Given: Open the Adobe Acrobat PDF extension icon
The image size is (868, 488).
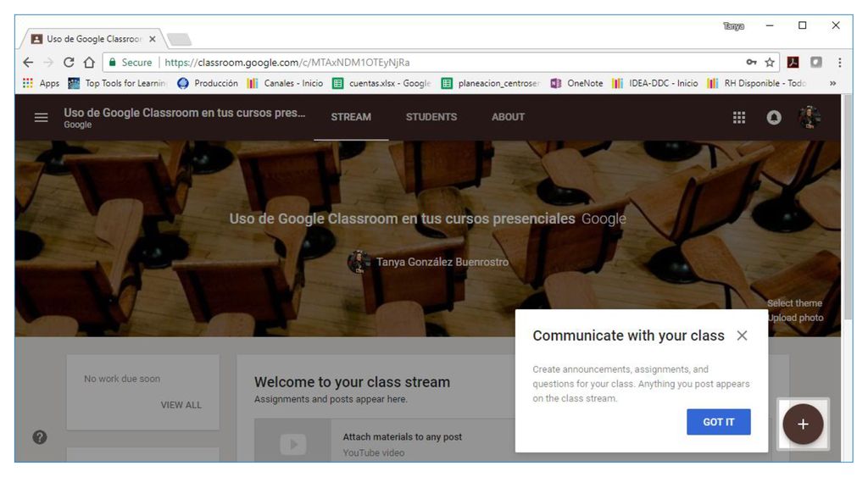Looking at the screenshot, I should [x=793, y=63].
